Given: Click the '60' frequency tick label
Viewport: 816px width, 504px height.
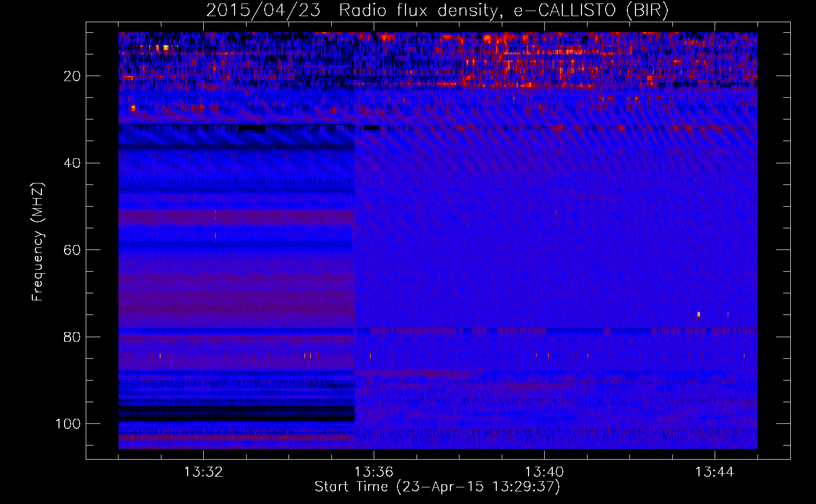Looking at the screenshot, I should [73, 250].
